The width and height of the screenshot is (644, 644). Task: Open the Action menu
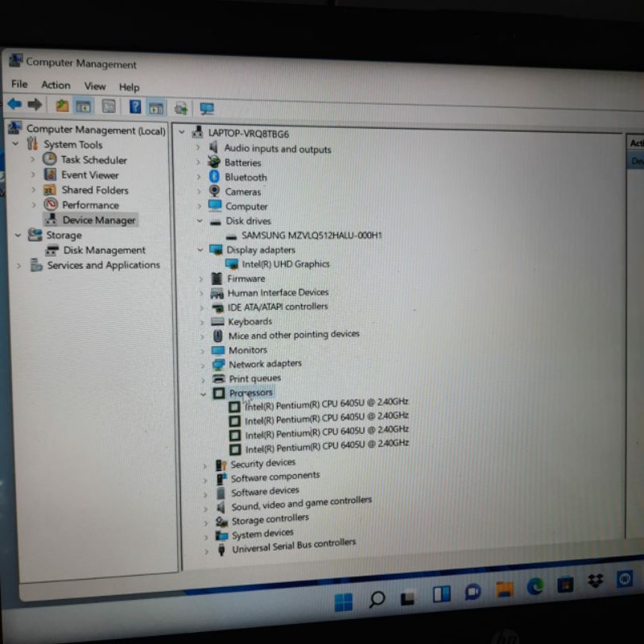tap(56, 85)
